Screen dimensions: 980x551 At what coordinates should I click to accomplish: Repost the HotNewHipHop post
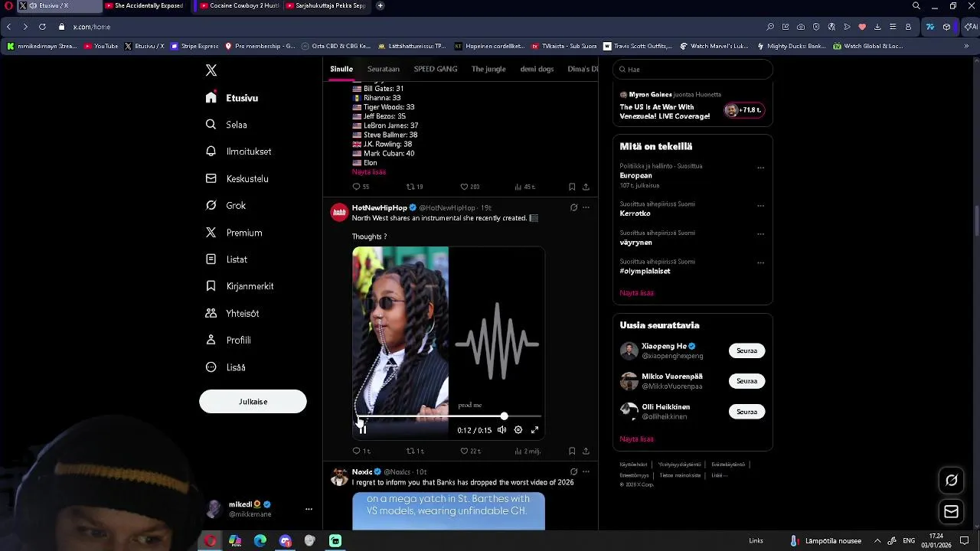click(414, 452)
